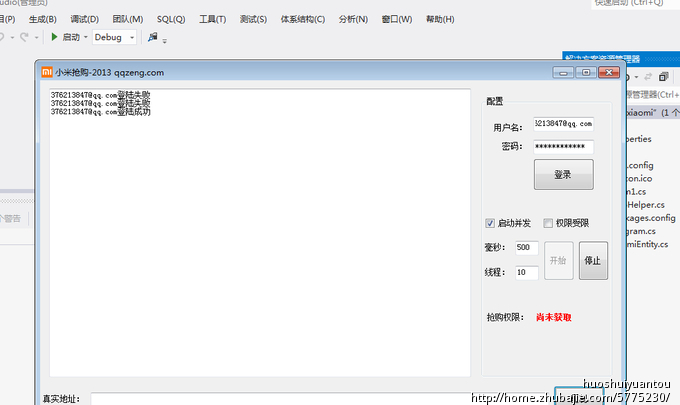Click the find-in-files toolbar icon
Viewport: 680px width, 405px height.
coord(152,37)
